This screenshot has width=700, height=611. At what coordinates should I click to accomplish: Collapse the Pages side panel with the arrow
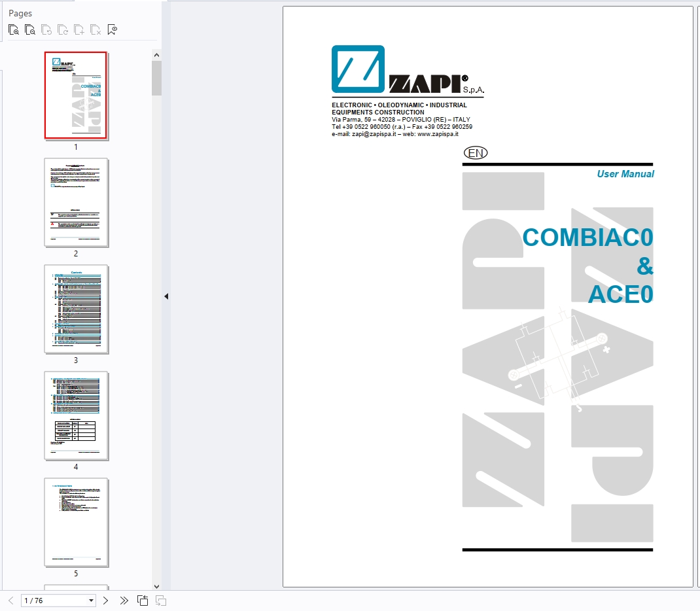pos(166,296)
